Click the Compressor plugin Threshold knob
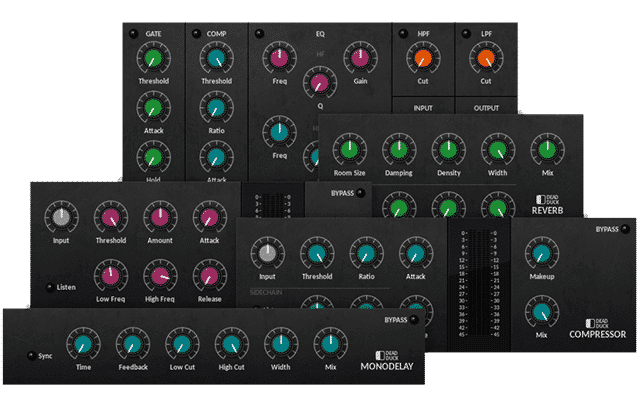Image resolution: width=640 pixels, height=400 pixels. (x=317, y=253)
